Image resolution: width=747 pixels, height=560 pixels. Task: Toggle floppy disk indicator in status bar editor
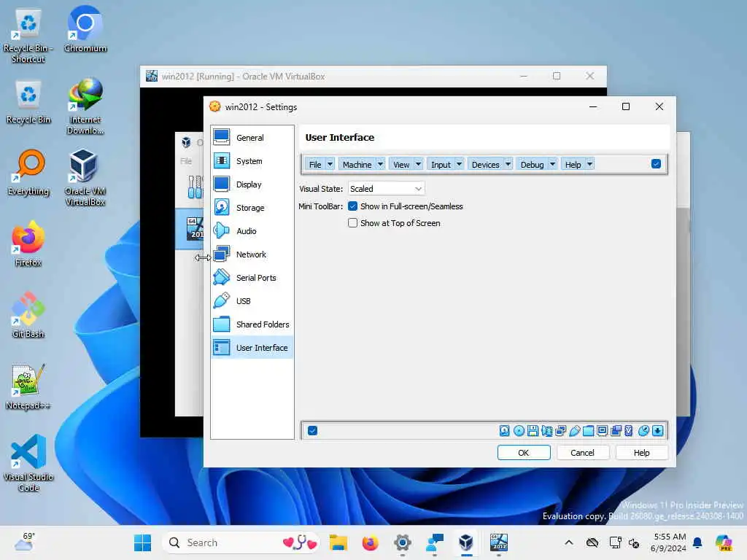(533, 431)
